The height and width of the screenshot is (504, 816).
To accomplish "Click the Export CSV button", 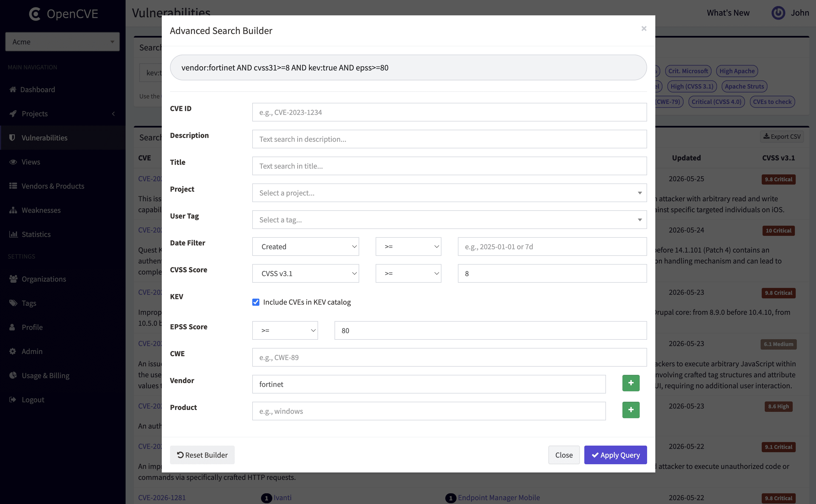I will click(782, 136).
